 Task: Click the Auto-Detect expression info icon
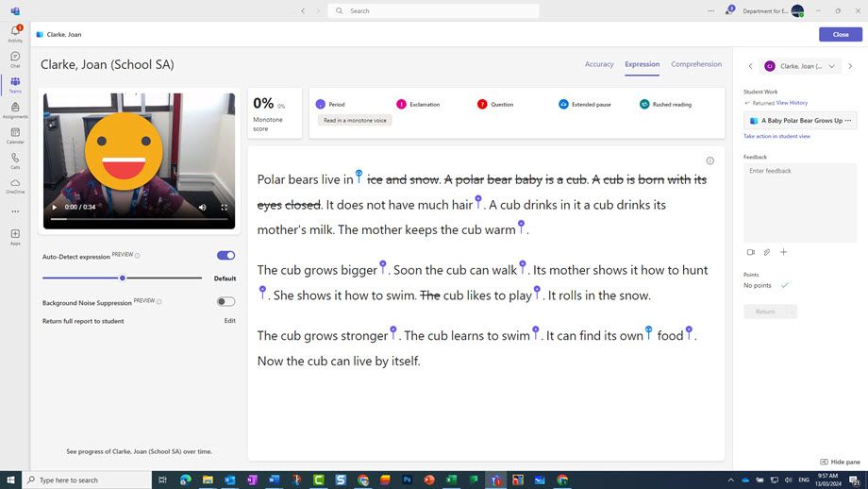138,256
